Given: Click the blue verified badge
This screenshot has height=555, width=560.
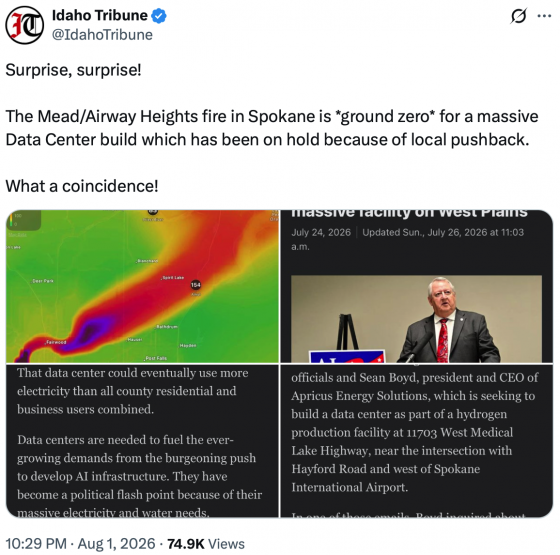Looking at the screenshot, I should (159, 16).
